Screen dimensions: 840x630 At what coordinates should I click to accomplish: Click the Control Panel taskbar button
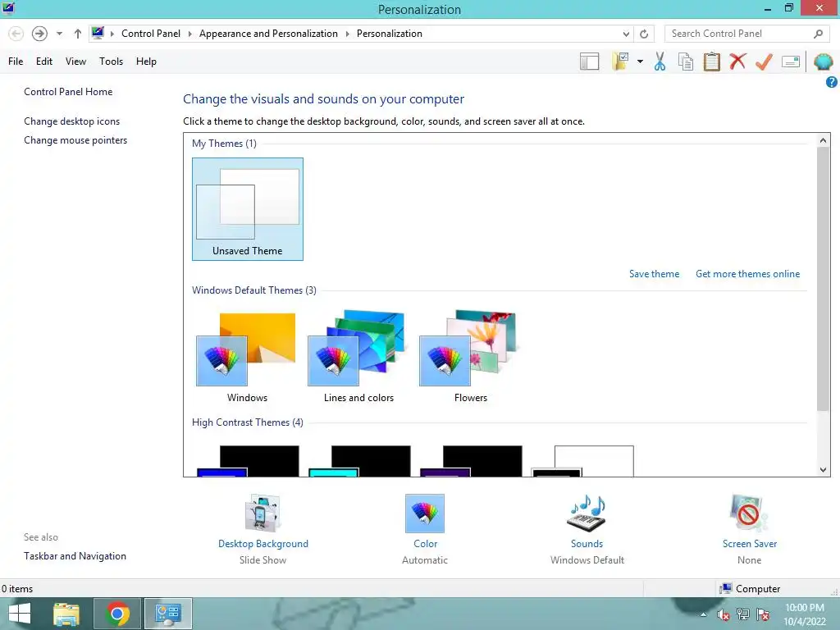pyautogui.click(x=167, y=614)
